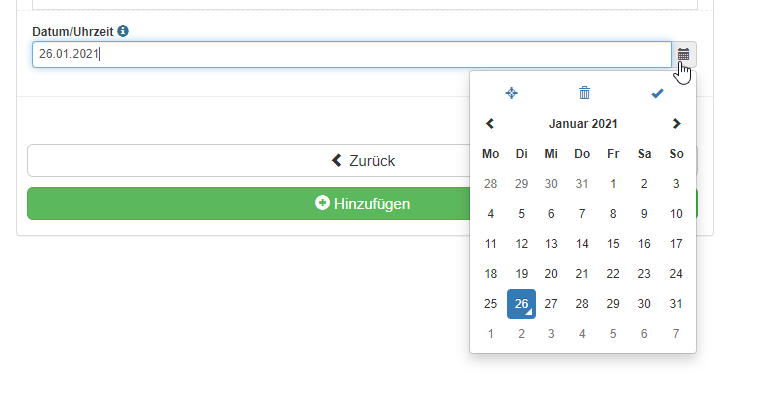Open the calendar picker icon button
The image size is (763, 403).
(x=684, y=55)
